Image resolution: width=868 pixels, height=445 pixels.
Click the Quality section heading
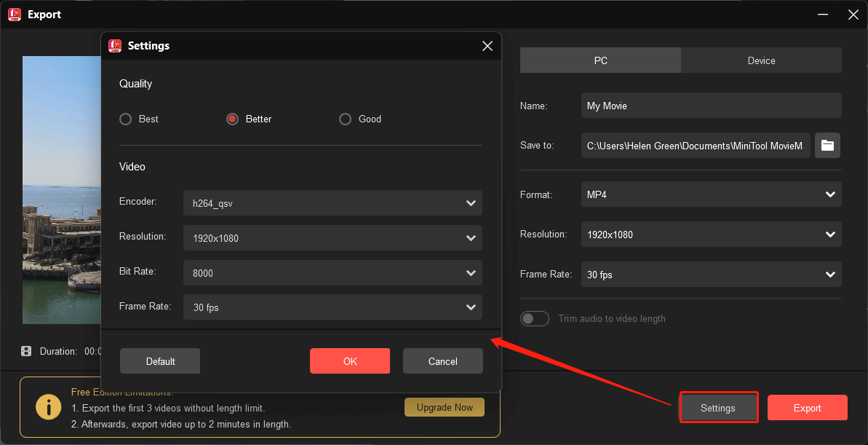click(x=135, y=84)
